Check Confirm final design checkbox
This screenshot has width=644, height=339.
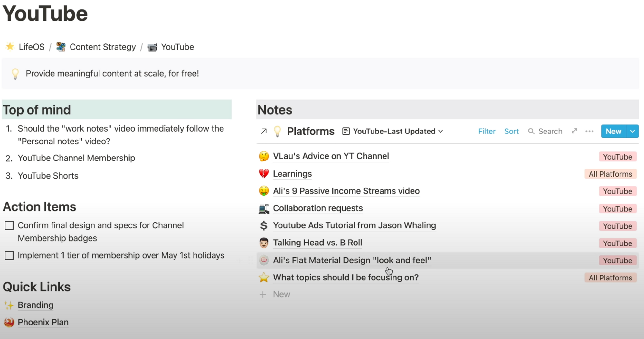pyautogui.click(x=9, y=225)
